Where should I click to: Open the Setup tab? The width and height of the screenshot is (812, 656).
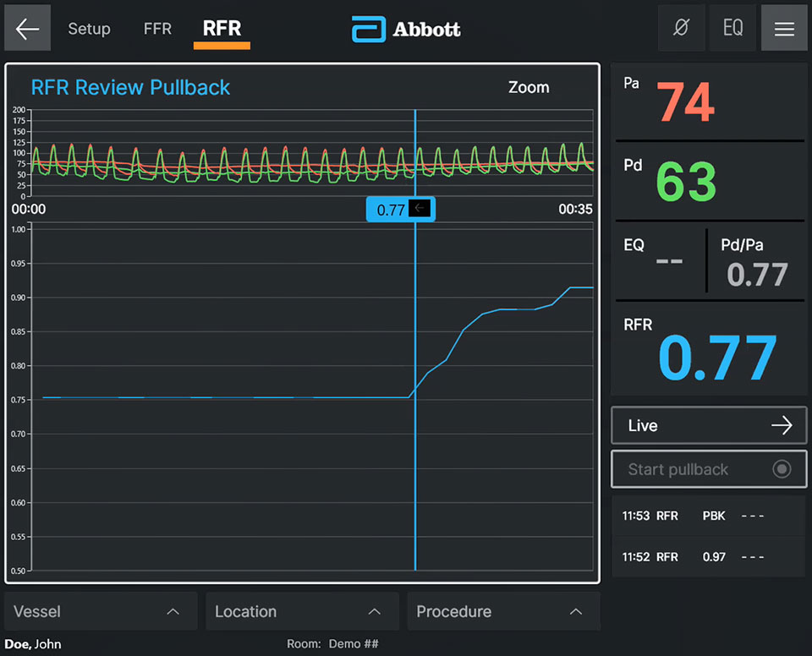(x=89, y=28)
